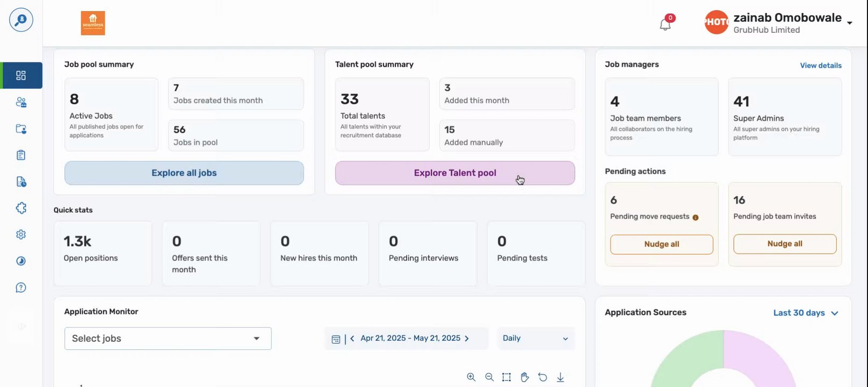
Task: Click the Explore all jobs button
Action: click(184, 173)
